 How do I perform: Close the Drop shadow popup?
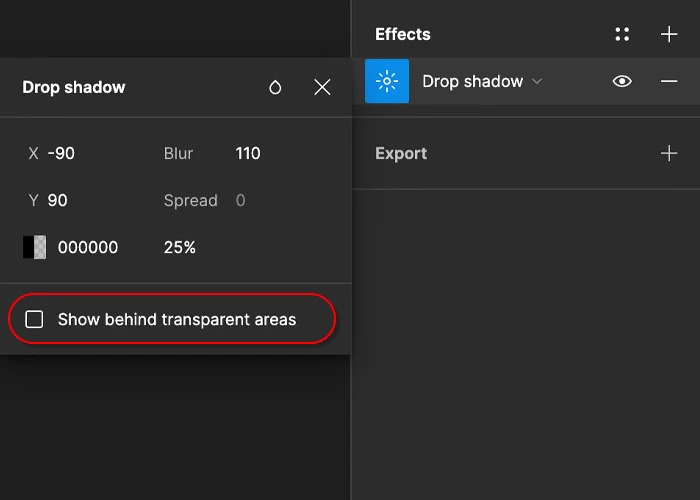pyautogui.click(x=322, y=88)
